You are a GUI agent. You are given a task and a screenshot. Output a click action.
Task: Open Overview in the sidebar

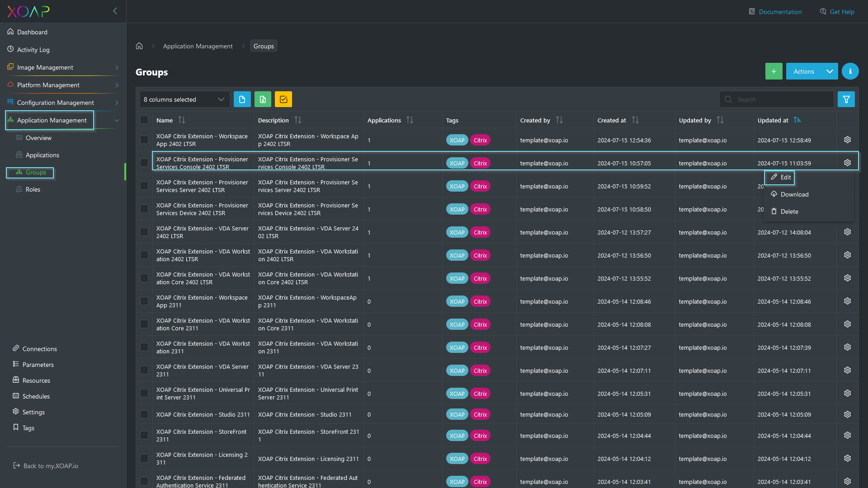pos(38,138)
